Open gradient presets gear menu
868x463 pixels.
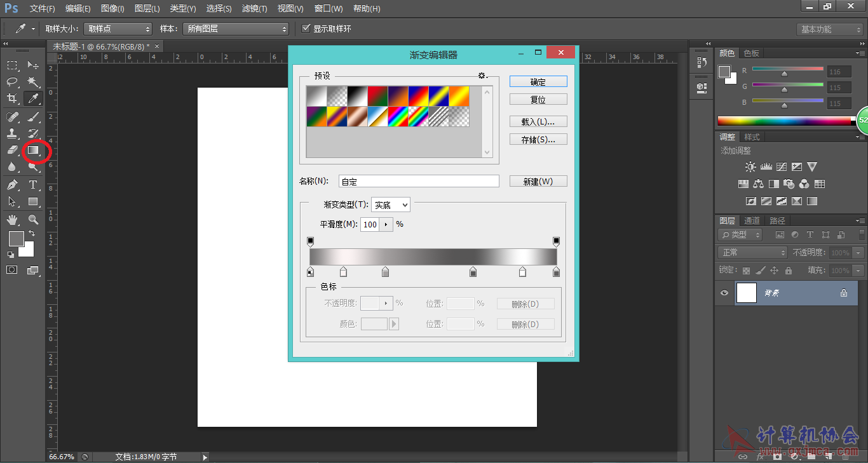click(x=482, y=76)
